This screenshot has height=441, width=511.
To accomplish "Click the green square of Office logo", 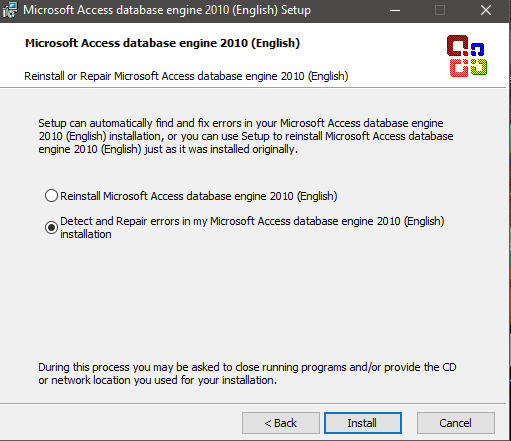I will [479, 67].
